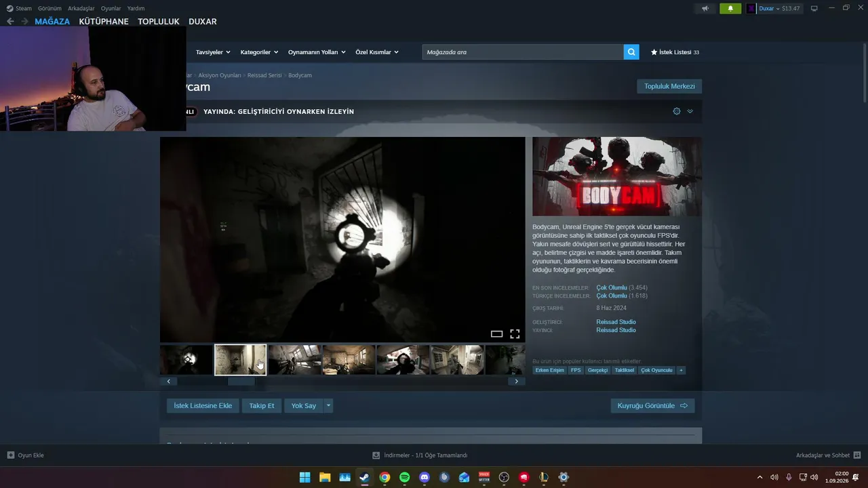Open the Arkadaşlar menu
The width and height of the screenshot is (868, 488).
[81, 8]
